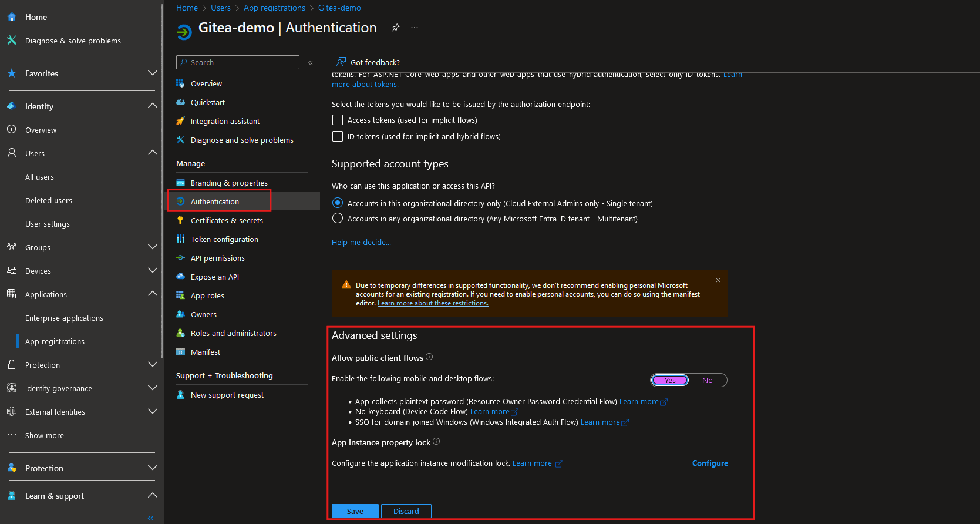Click the External Identities icon
Image resolution: width=980 pixels, height=524 pixels.
pyautogui.click(x=12, y=412)
